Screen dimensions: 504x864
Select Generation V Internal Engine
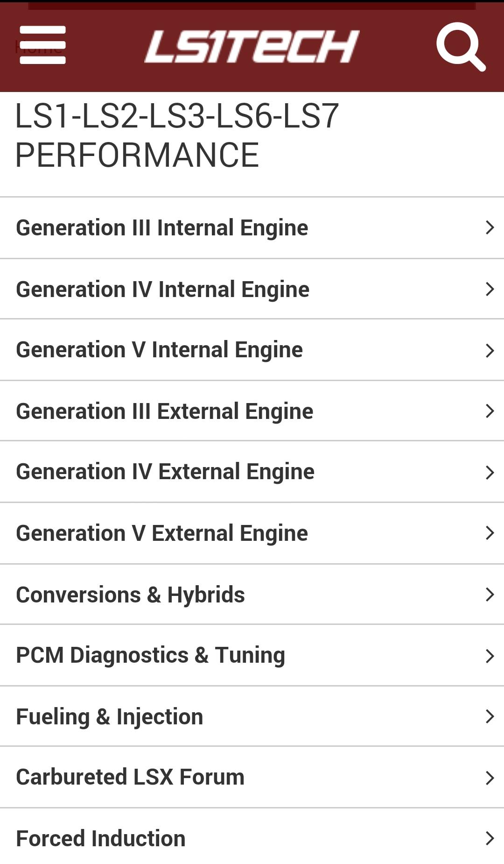pyautogui.click(x=159, y=350)
